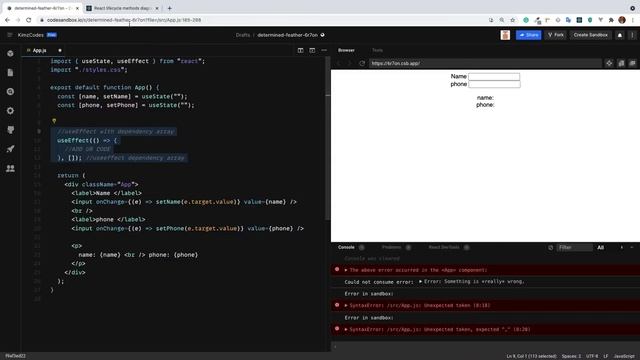This screenshot has height=360, width=640.
Task: Click the second editor layout preview icon
Action: coord(312,50)
